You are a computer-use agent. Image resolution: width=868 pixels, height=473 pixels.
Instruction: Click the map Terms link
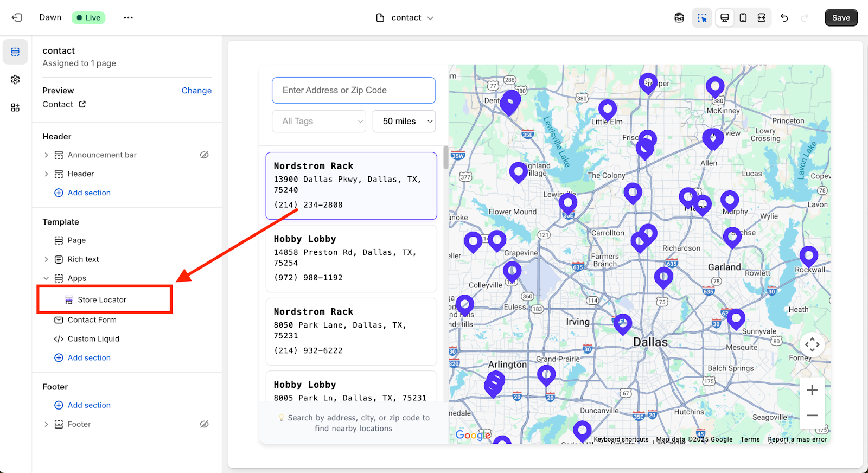750,439
